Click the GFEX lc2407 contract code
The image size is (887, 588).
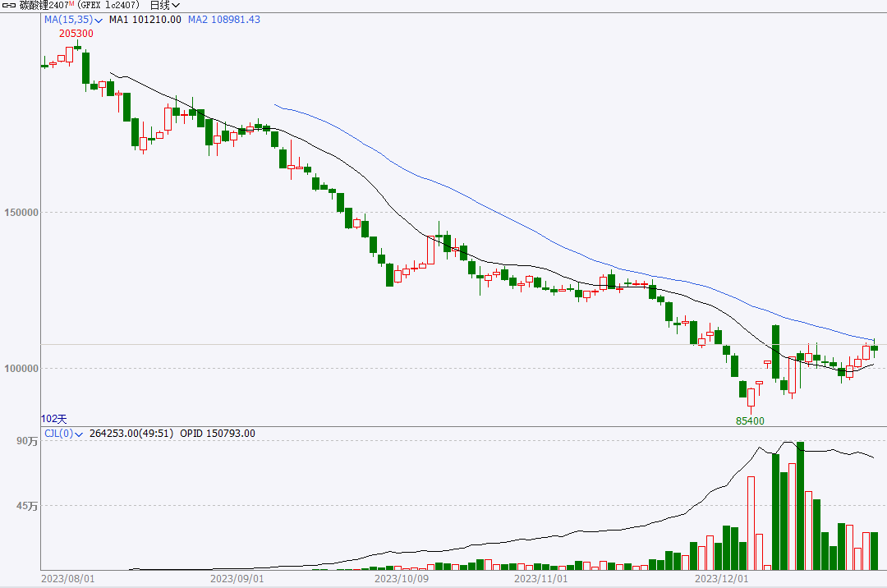[x=108, y=5]
